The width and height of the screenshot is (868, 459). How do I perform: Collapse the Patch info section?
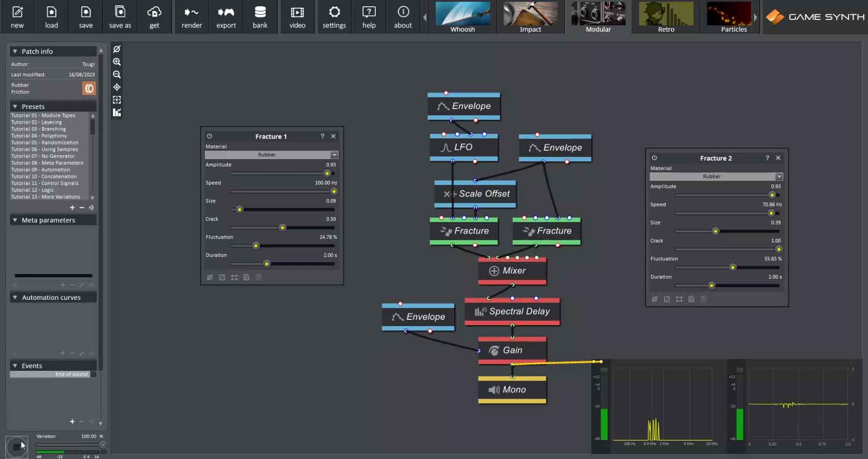point(15,51)
